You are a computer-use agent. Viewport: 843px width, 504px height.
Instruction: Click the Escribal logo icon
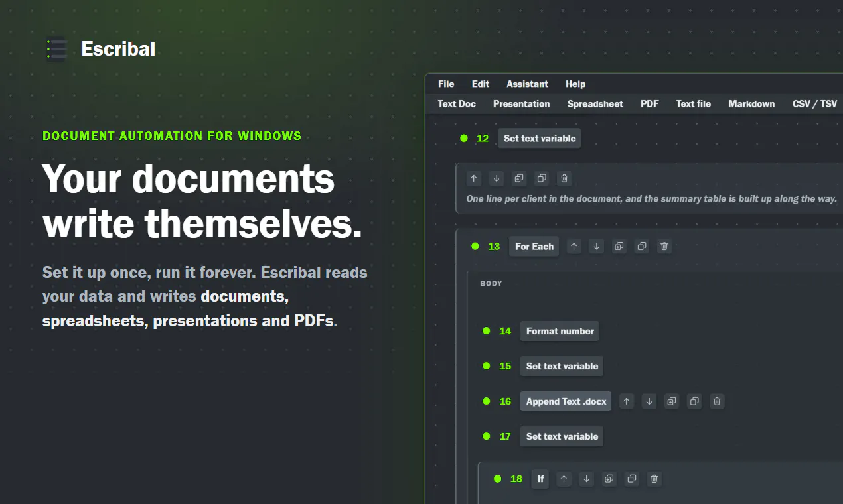pos(56,49)
